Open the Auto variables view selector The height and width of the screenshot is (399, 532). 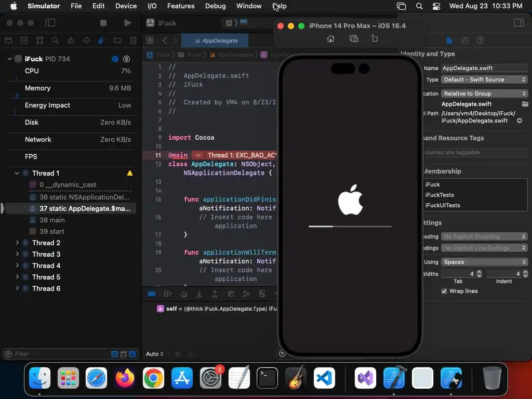pyautogui.click(x=155, y=354)
